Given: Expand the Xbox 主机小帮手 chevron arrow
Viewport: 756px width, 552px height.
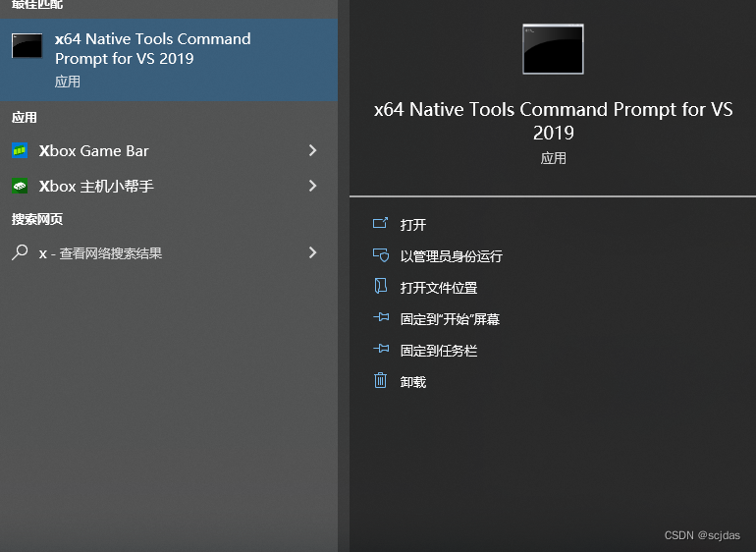Looking at the screenshot, I should pyautogui.click(x=312, y=186).
